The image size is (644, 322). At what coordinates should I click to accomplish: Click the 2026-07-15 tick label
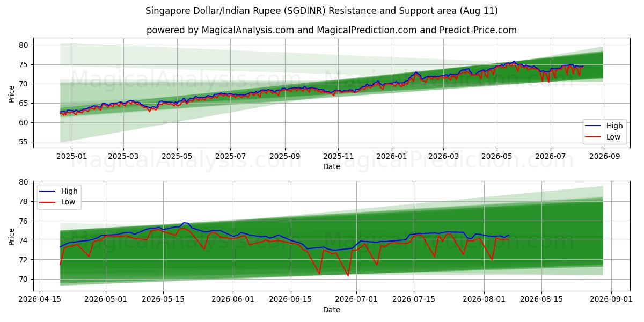[414, 299]
